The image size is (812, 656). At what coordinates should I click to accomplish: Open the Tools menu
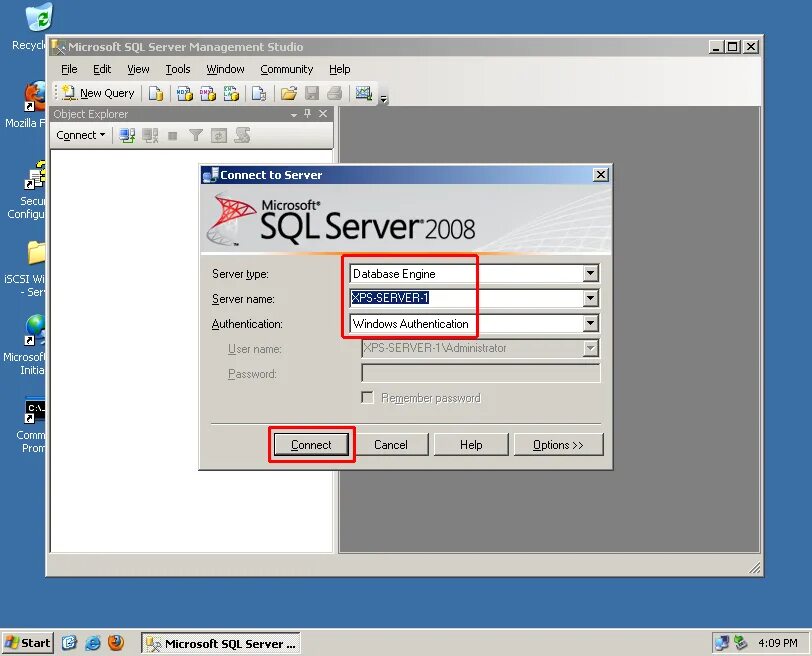(x=178, y=69)
